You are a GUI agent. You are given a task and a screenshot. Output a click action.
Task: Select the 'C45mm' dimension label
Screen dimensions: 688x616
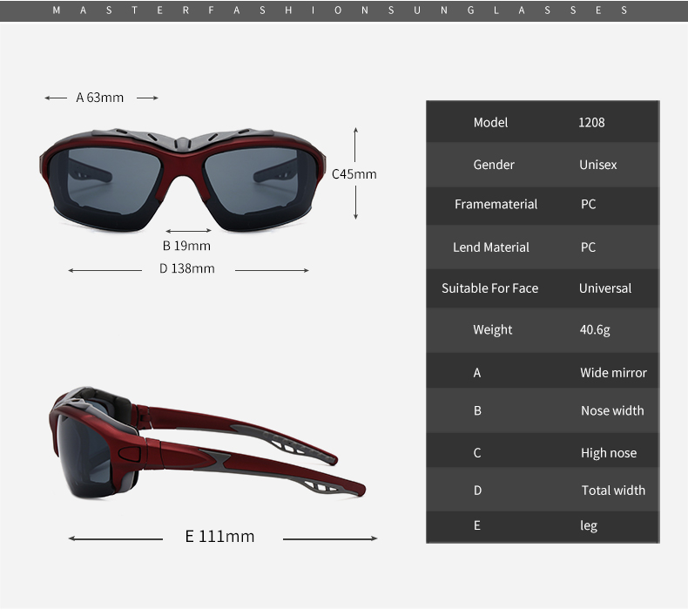[354, 174]
